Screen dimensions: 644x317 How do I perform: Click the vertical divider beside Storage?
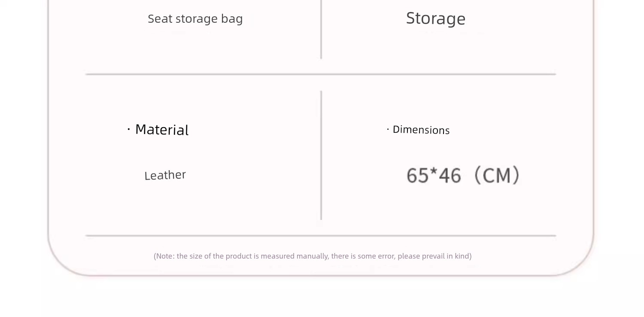[x=321, y=29]
